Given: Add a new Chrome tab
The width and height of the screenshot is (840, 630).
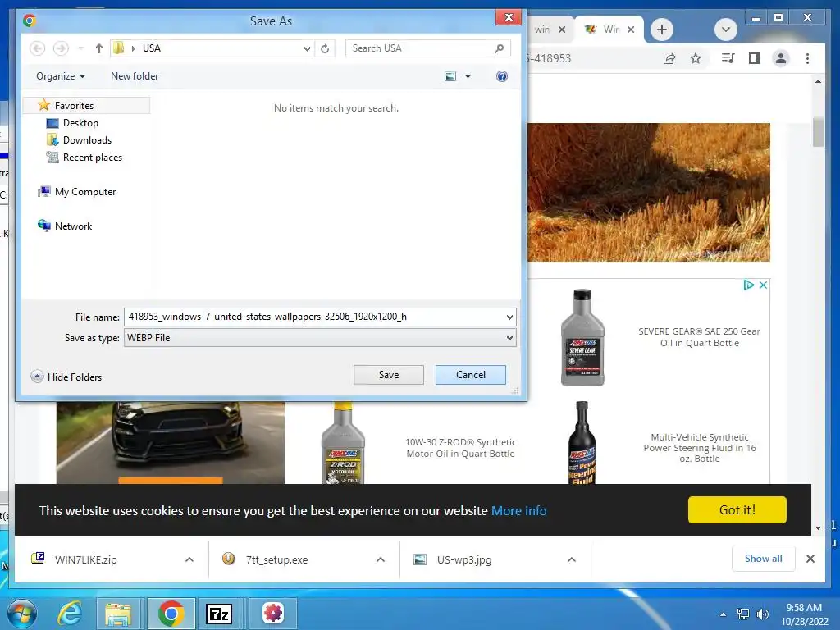Looking at the screenshot, I should [x=662, y=30].
